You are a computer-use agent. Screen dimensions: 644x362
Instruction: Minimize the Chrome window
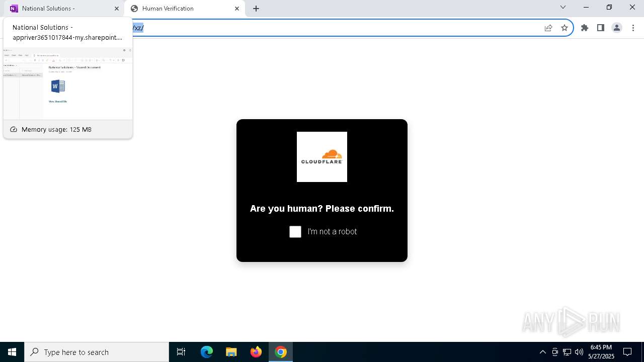coord(586,7)
